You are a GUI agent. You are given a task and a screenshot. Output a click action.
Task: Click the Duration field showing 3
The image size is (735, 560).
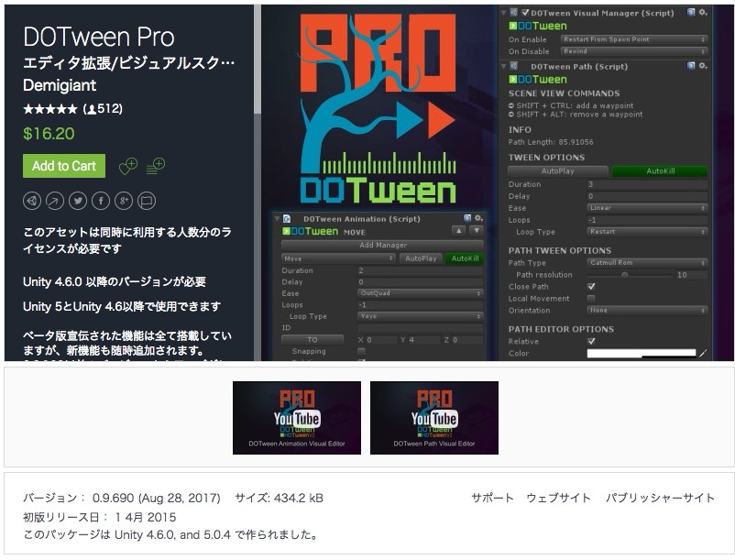647,184
